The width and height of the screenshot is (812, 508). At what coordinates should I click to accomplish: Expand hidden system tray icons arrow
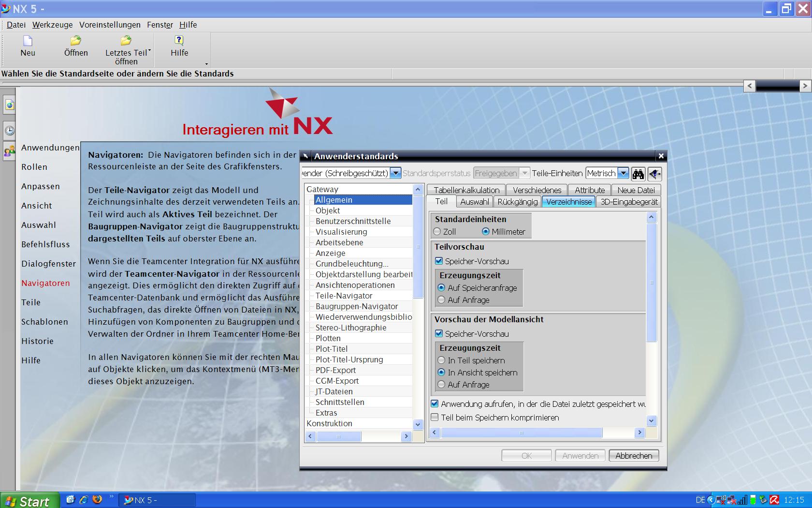tap(710, 500)
